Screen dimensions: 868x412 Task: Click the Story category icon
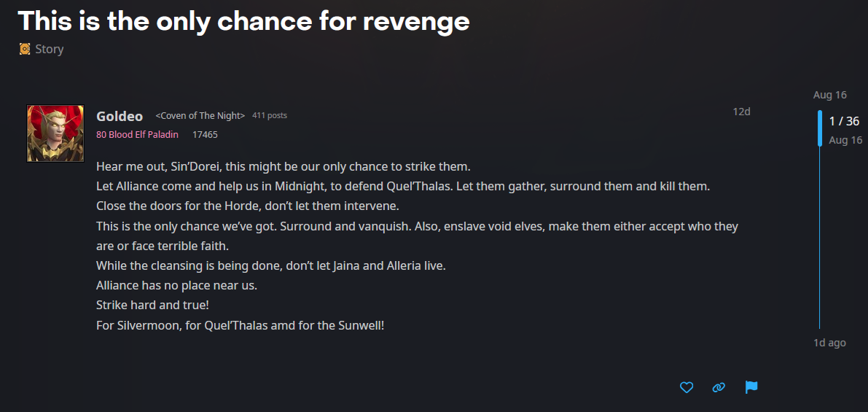point(24,49)
